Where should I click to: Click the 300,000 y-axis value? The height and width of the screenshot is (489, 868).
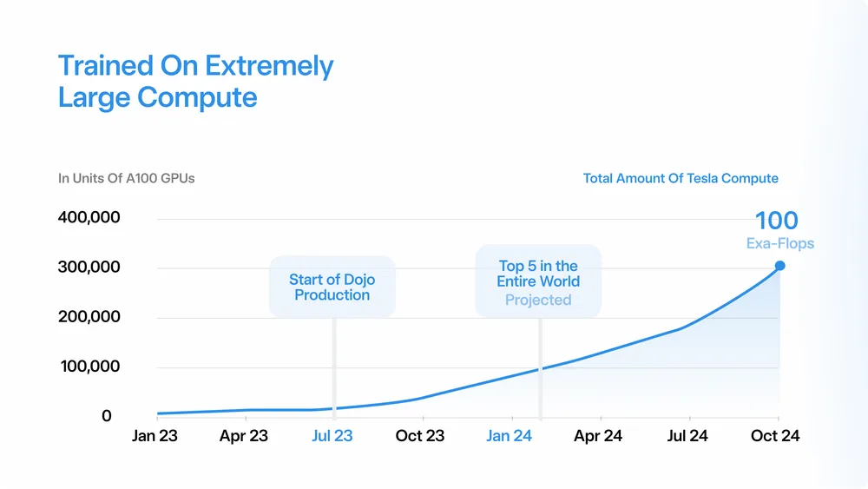(x=89, y=267)
